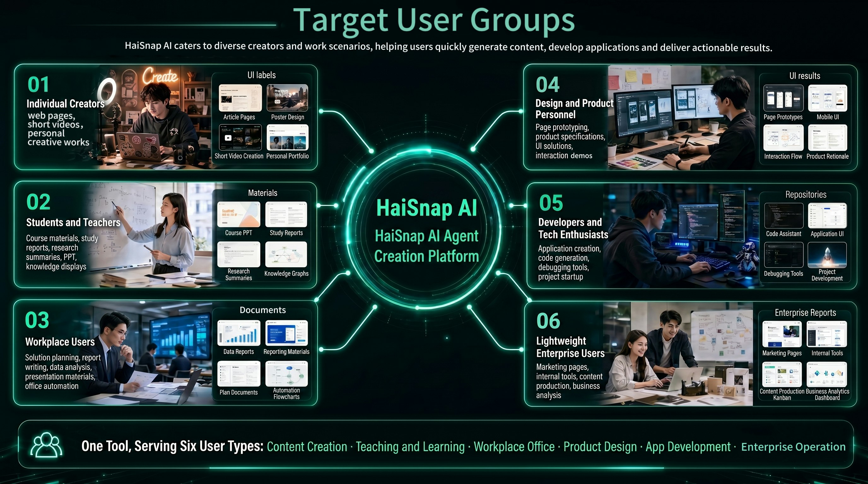Click Teaching and Learning in bottom banner

coord(410,447)
